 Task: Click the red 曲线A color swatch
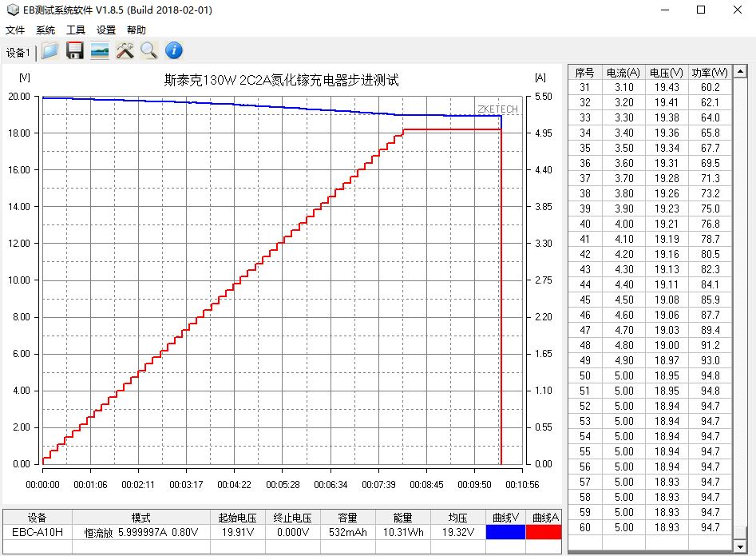coord(544,532)
